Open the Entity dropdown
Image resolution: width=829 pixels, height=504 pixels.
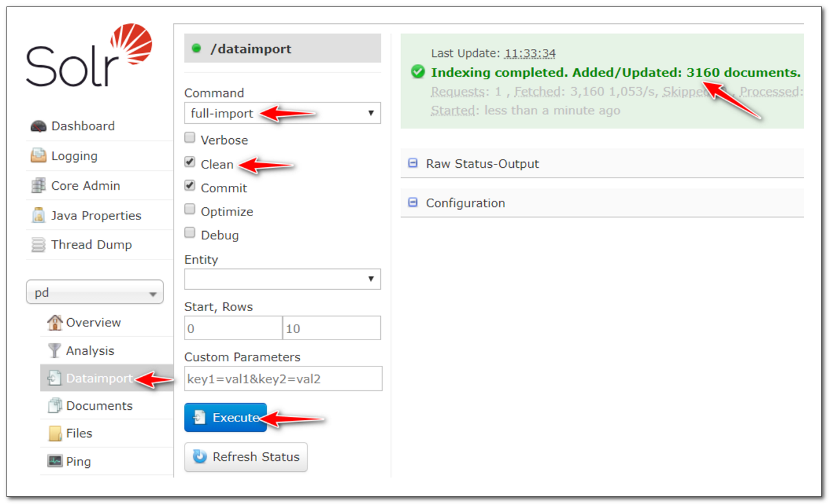coord(283,279)
